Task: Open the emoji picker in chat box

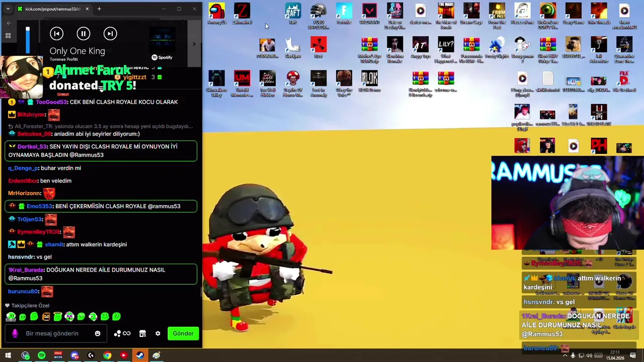Action: point(98,333)
